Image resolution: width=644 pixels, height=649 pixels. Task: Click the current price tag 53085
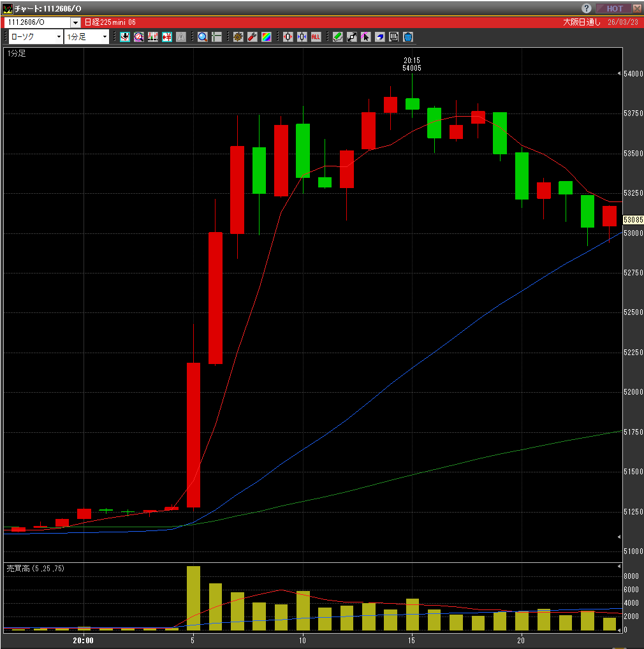[633, 220]
